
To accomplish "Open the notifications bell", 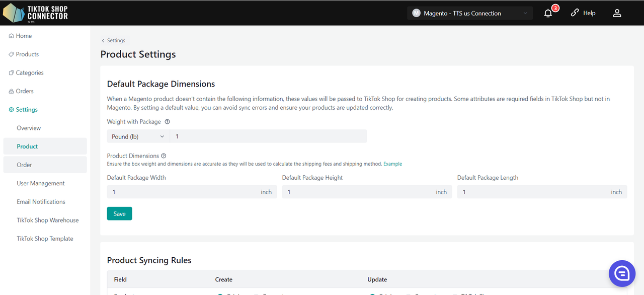I will (x=548, y=14).
